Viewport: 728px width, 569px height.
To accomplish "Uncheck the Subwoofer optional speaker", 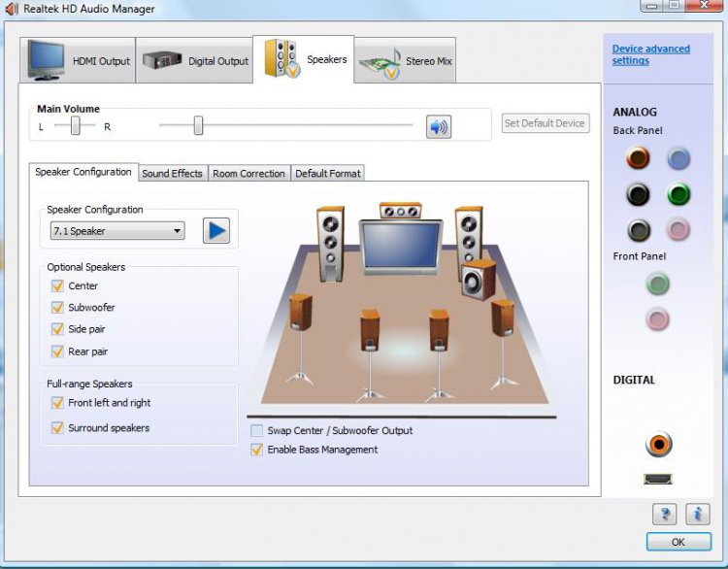I will coord(57,307).
